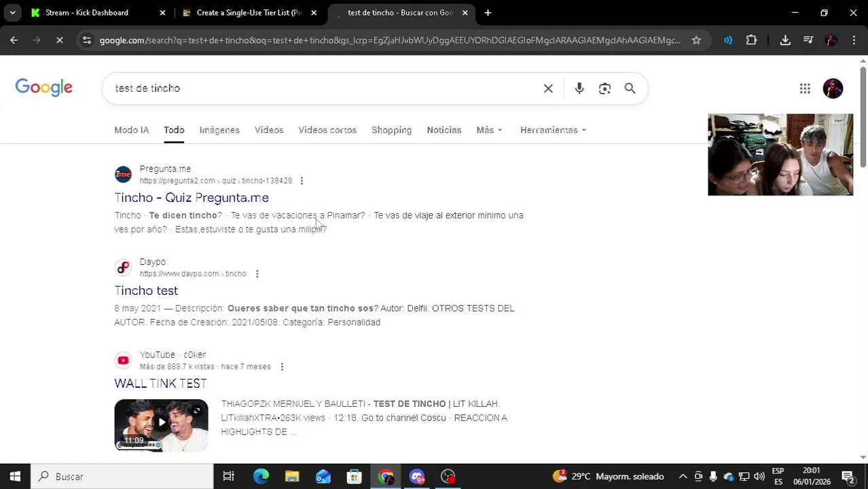Open the tab search dropdown arrow
The image size is (868, 489).
12,12
